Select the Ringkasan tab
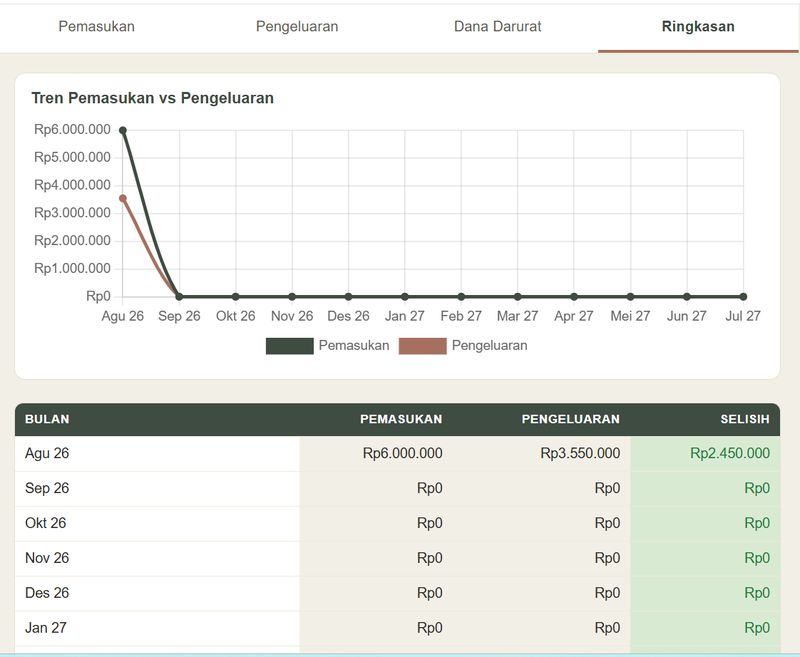Image resolution: width=800 pixels, height=657 pixels. 698,27
